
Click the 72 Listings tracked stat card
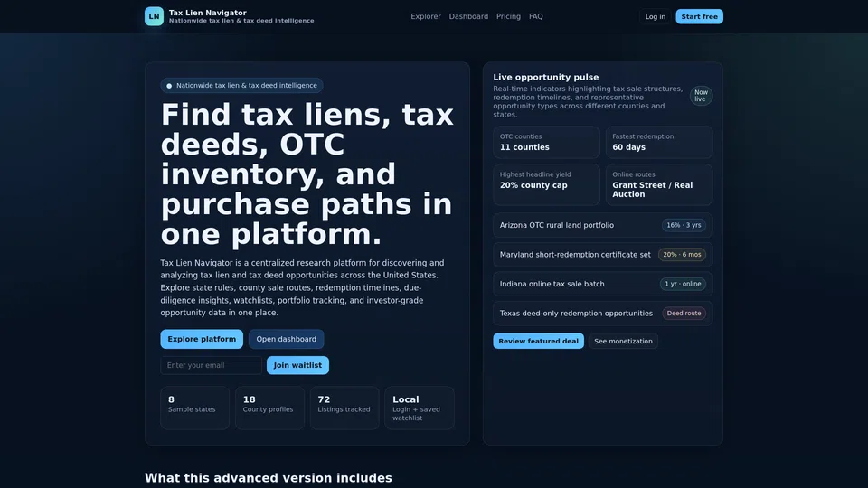pos(344,408)
